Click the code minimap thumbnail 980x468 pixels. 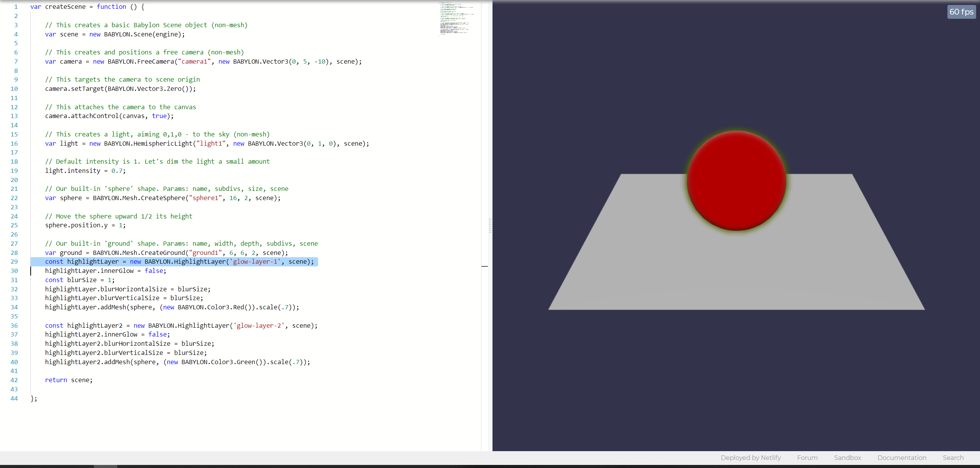pyautogui.click(x=457, y=19)
